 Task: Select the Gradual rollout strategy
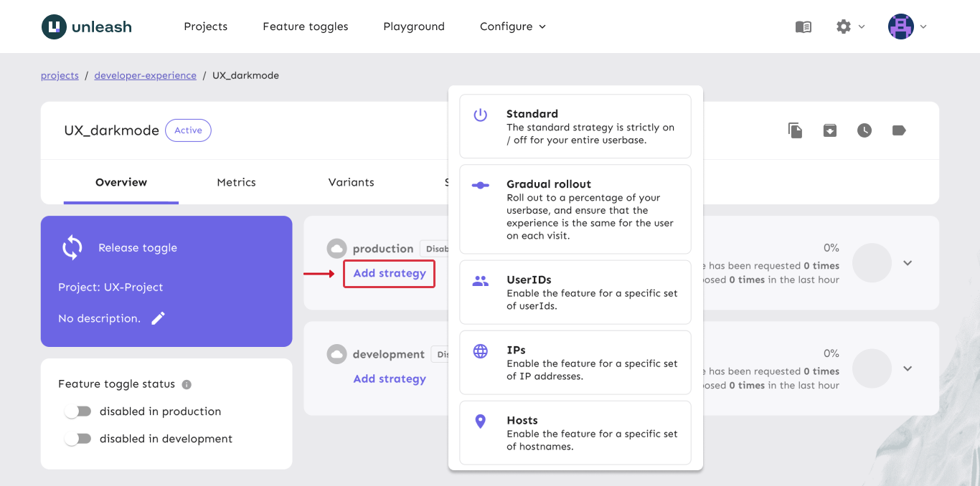[x=575, y=209]
